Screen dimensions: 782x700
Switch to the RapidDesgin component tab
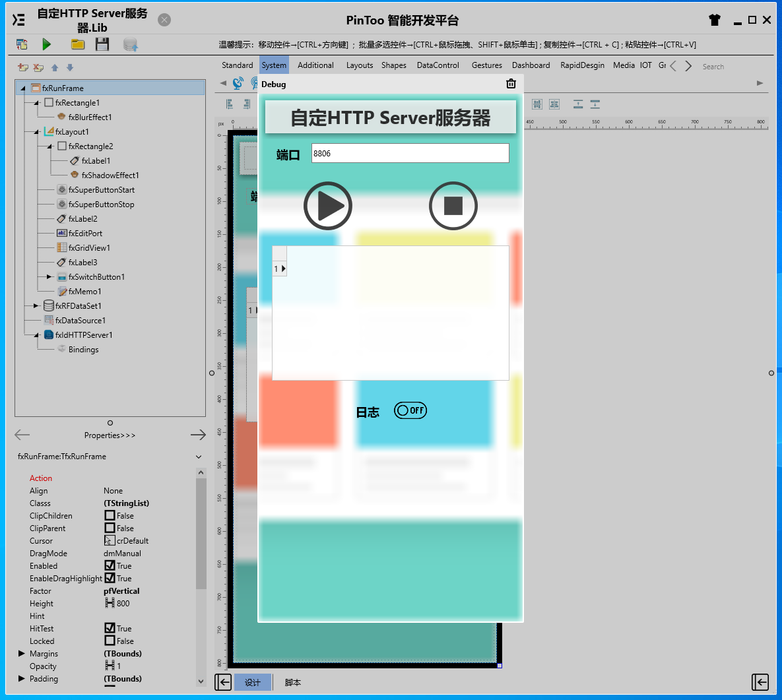point(582,65)
